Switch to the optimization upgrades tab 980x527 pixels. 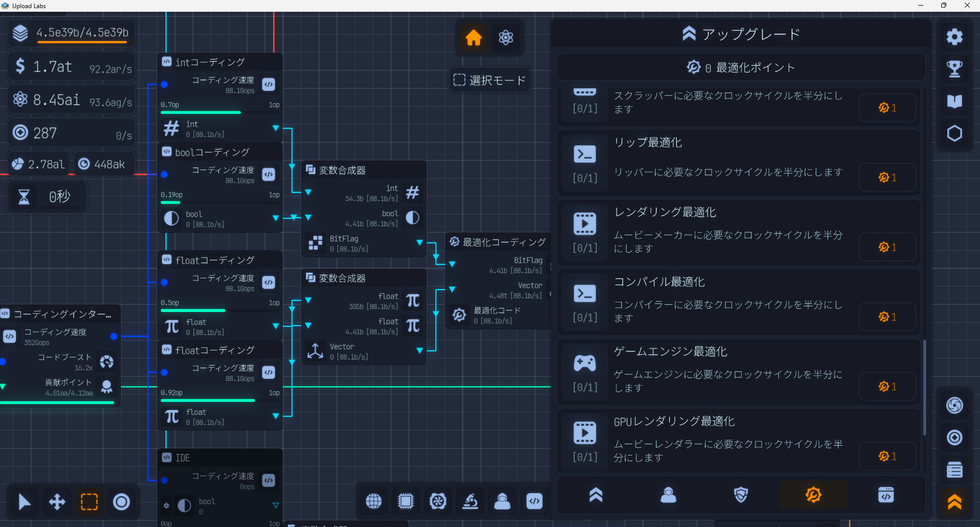(x=813, y=495)
